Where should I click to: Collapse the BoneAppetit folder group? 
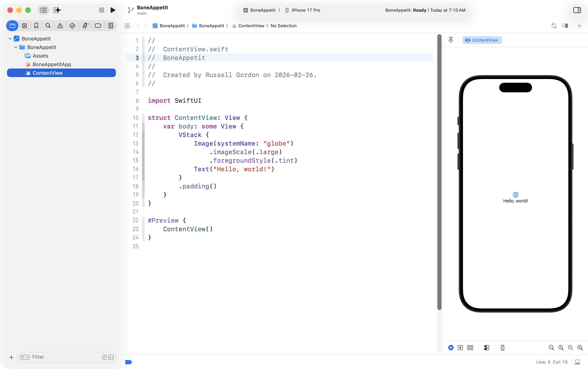click(x=16, y=47)
